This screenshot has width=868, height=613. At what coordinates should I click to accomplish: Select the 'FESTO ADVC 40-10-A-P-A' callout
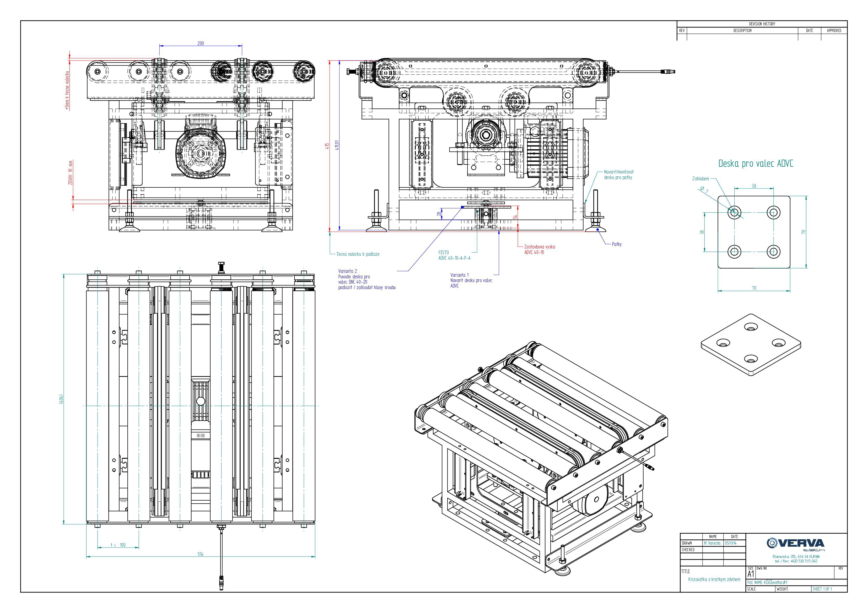pos(454,255)
